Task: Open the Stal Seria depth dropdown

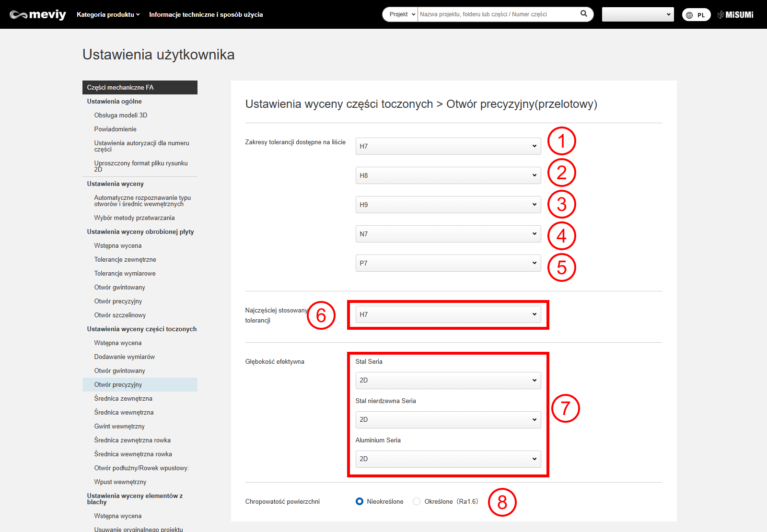Action: click(x=448, y=380)
